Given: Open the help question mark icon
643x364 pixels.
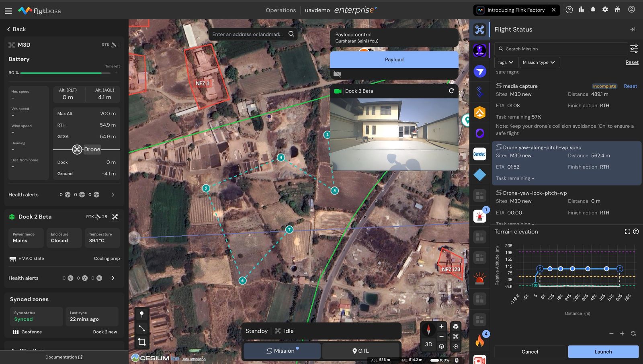Looking at the screenshot, I should tap(569, 10).
